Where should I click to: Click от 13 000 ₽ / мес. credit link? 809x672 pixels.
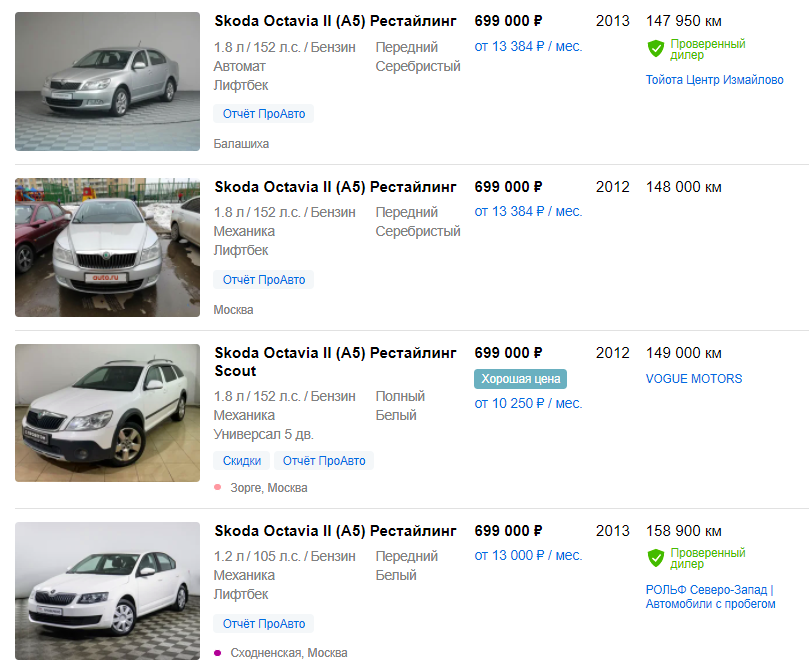[x=528, y=556]
